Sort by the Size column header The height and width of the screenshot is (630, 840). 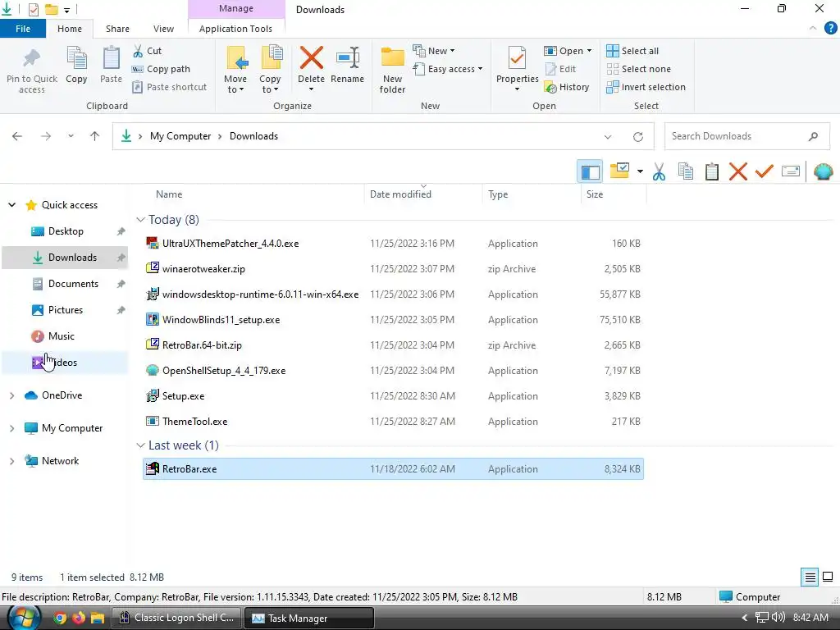tap(614, 194)
